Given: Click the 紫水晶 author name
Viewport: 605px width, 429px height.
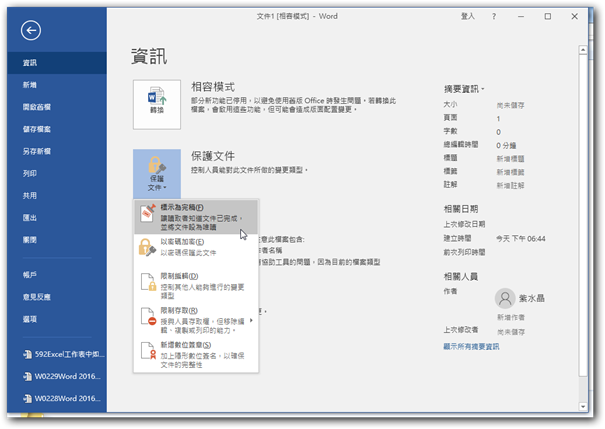Looking at the screenshot, I should coord(531,298).
